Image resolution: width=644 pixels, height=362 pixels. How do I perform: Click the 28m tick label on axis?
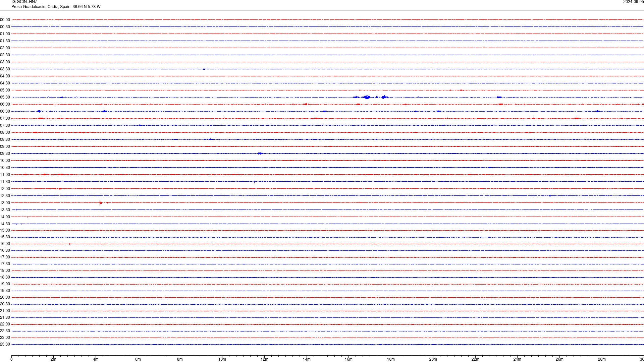602,359
